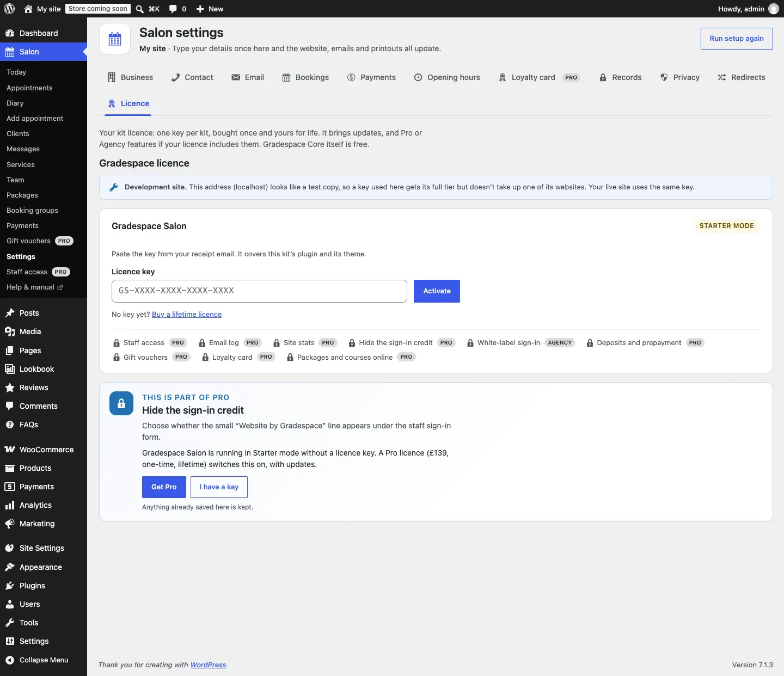Click the Reviews star icon

coord(10,388)
